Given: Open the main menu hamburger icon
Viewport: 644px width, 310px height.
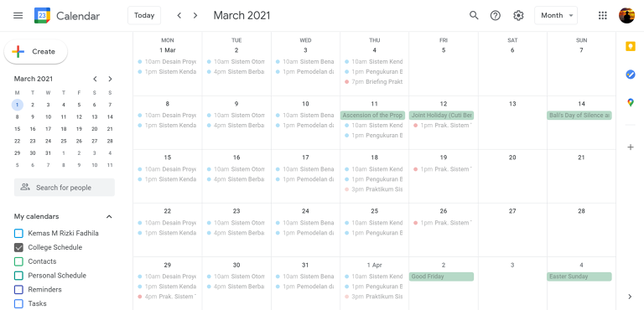Looking at the screenshot, I should (x=18, y=16).
